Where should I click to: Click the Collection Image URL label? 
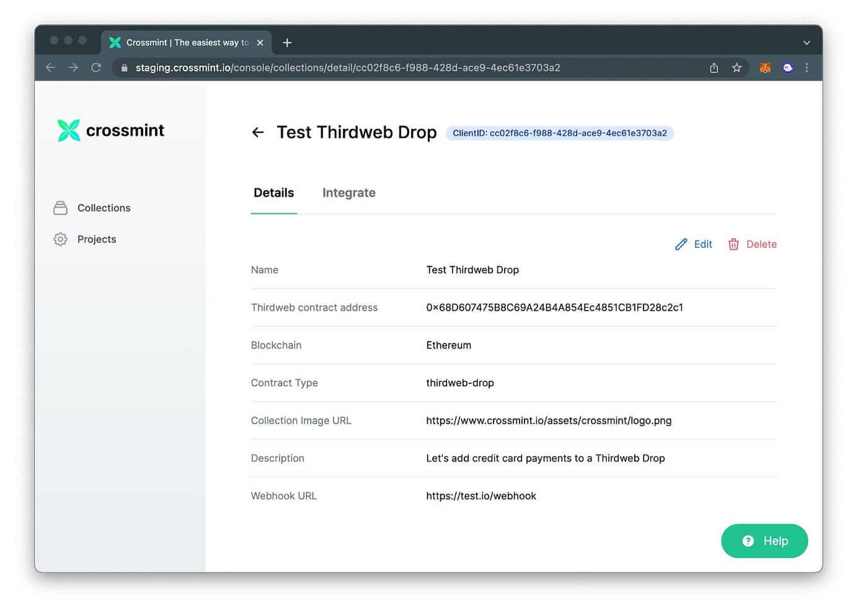tap(301, 420)
